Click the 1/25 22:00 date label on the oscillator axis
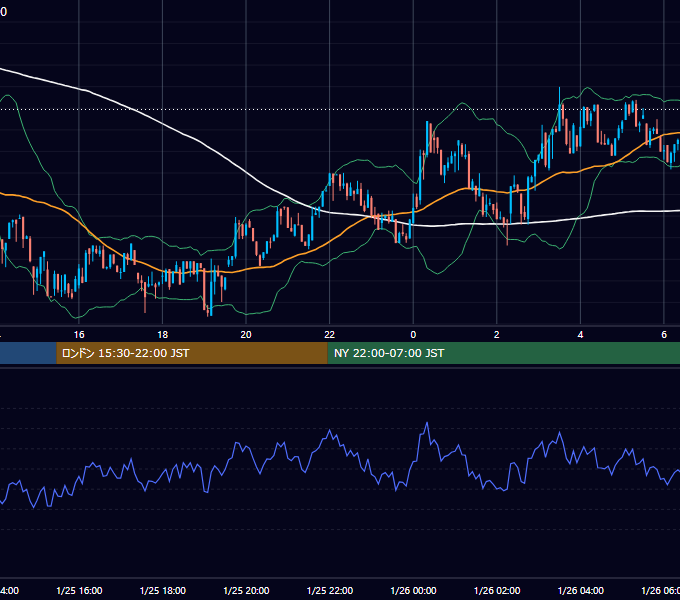The image size is (680, 600). (x=330, y=590)
